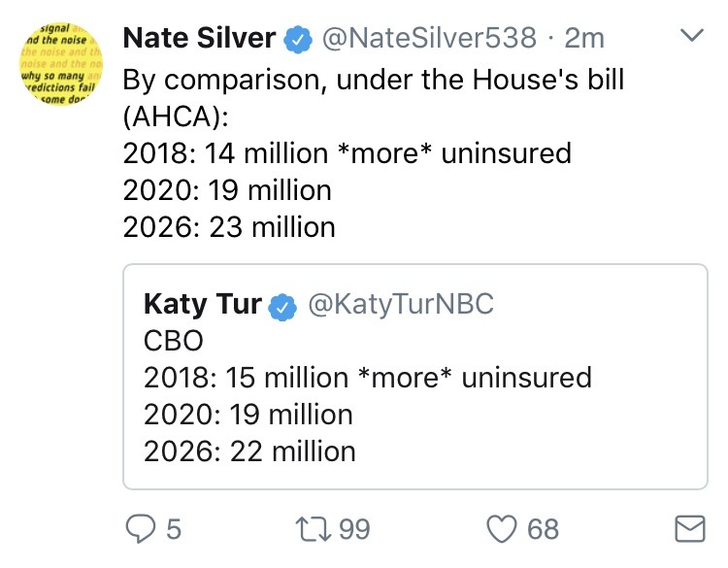View the 99 retweets count
The image size is (728, 568).
coord(355,529)
